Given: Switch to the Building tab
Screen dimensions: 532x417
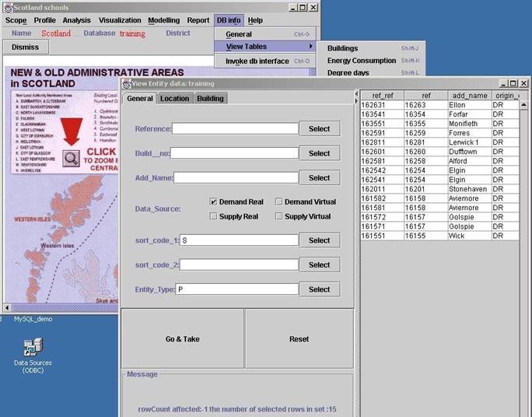Looking at the screenshot, I should [210, 98].
